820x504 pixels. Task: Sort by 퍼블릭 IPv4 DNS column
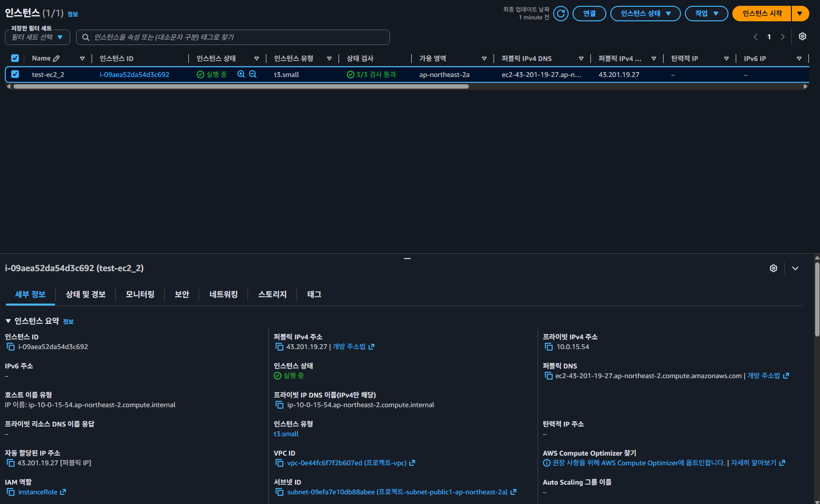point(581,59)
